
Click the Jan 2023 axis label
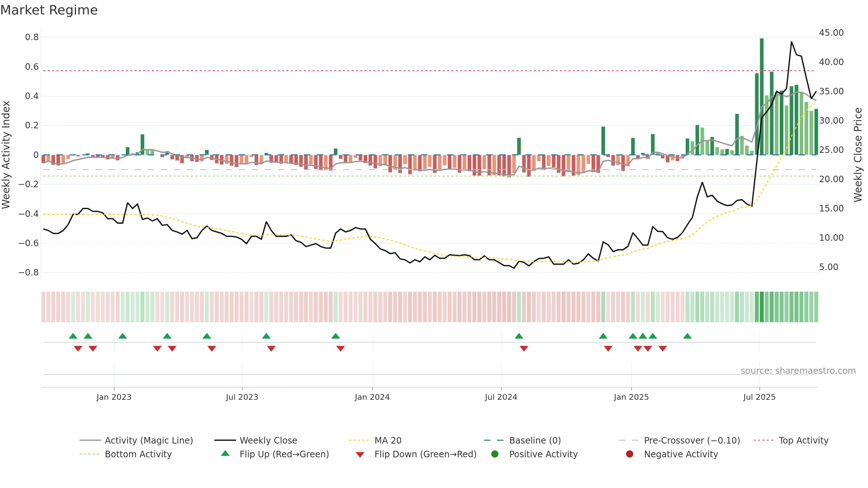coord(114,397)
